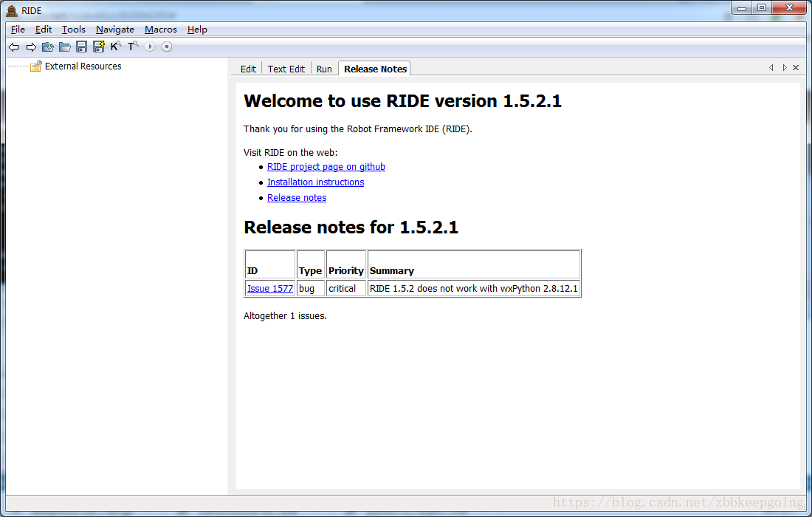Viewport: 812px width, 517px height.
Task: Open the Issue 1577 link
Action: coord(270,289)
